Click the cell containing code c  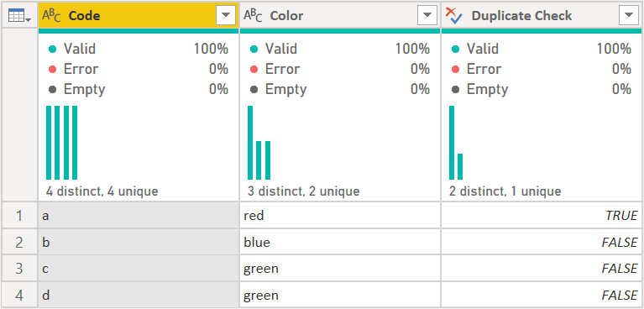[139, 269]
